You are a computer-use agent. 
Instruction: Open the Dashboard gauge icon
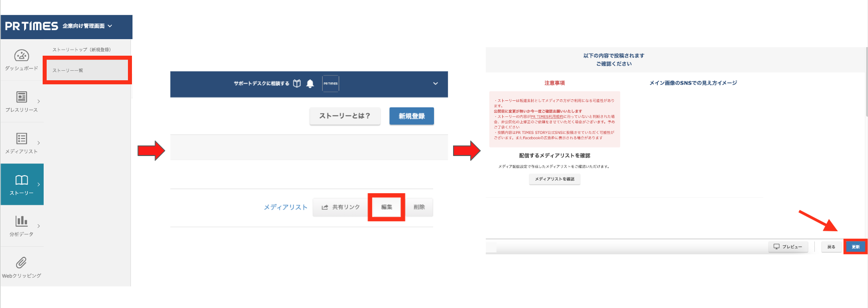(22, 55)
